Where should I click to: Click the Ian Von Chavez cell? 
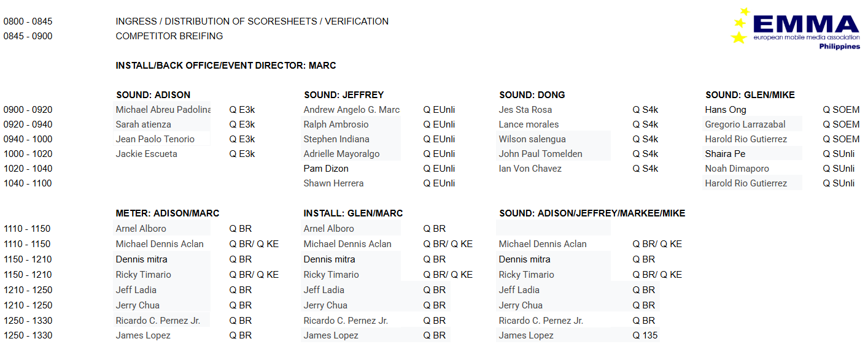click(530, 169)
